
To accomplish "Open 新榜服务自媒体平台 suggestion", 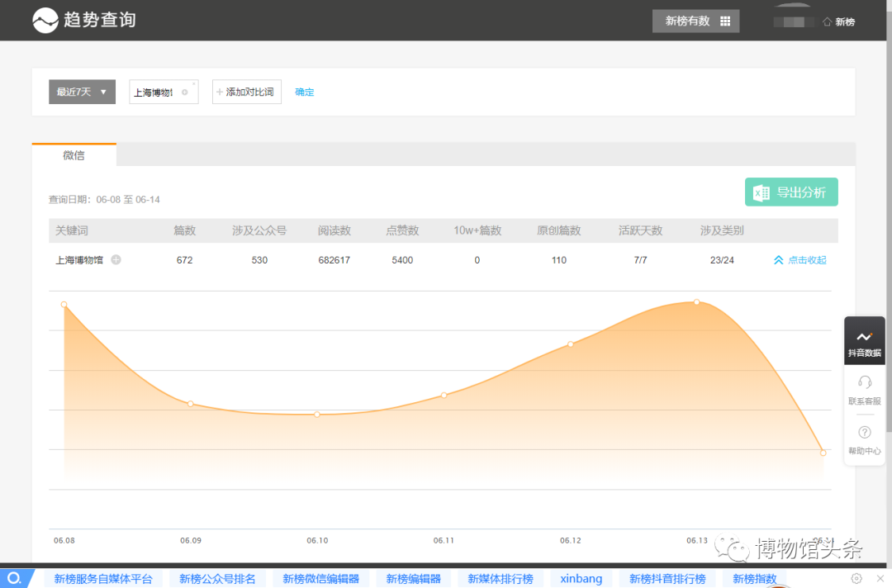I will click(x=103, y=579).
